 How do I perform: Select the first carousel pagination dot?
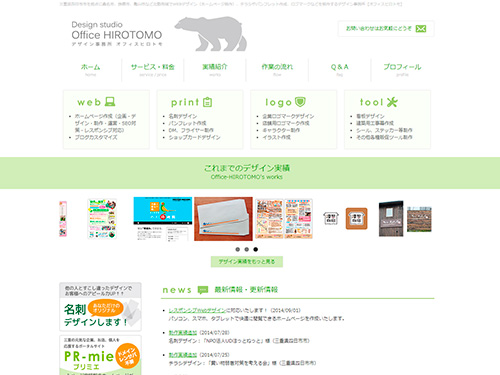click(x=238, y=249)
